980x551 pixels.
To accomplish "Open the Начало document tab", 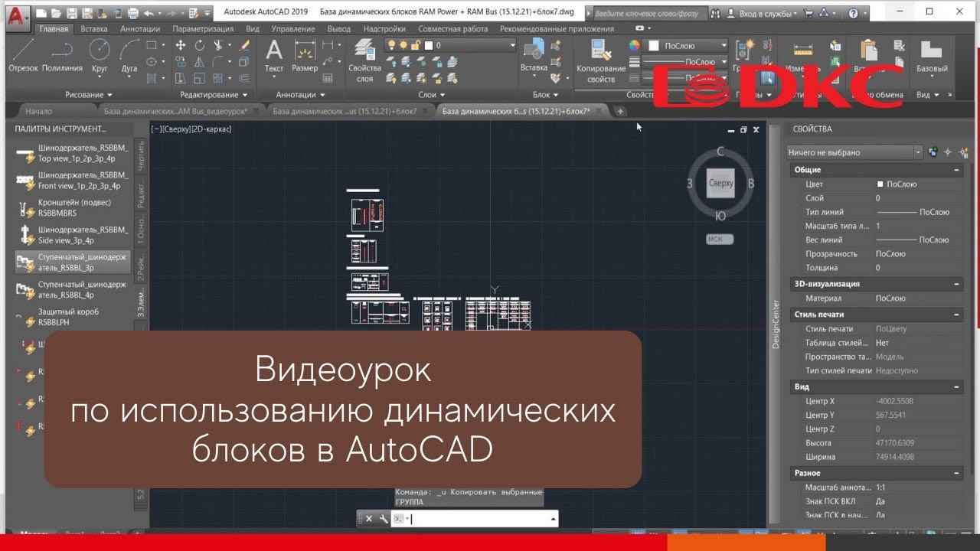I will (39, 111).
